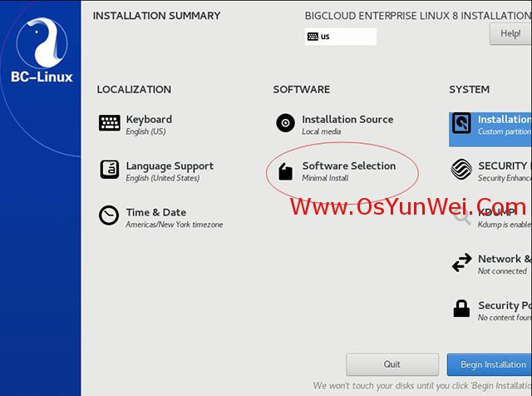Click the Software Selection package icon

click(x=285, y=171)
